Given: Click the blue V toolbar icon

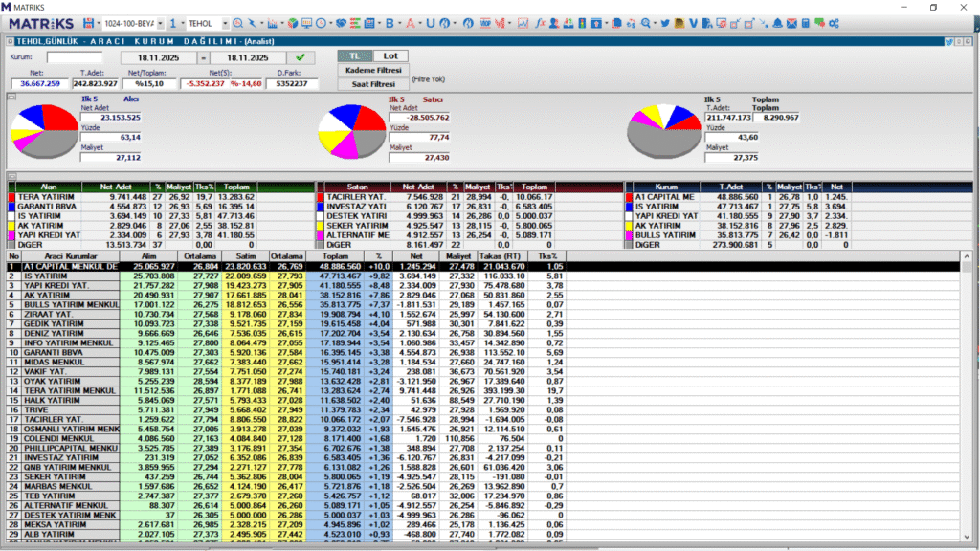Looking at the screenshot, I should pos(693,23).
